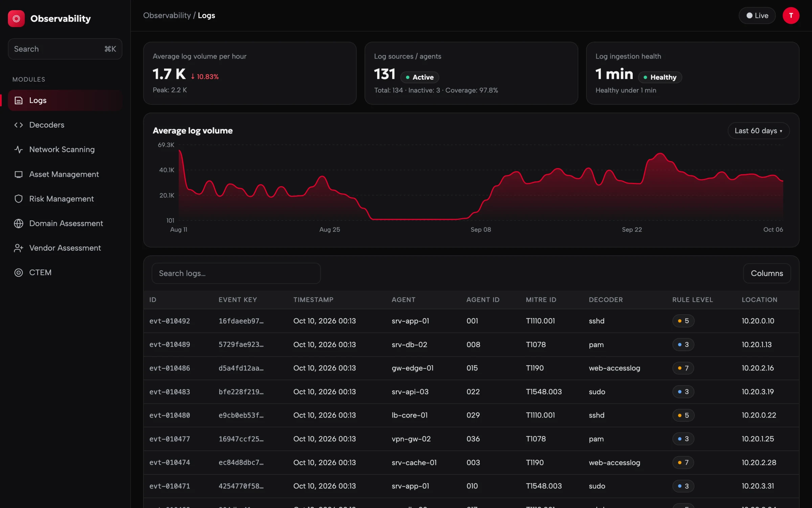Click rule level 7 badge for gw-edge-01
The height and width of the screenshot is (508, 812).
[x=683, y=368]
